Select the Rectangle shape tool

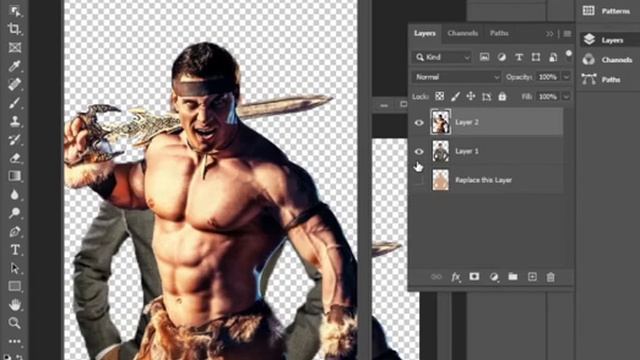click(15, 286)
